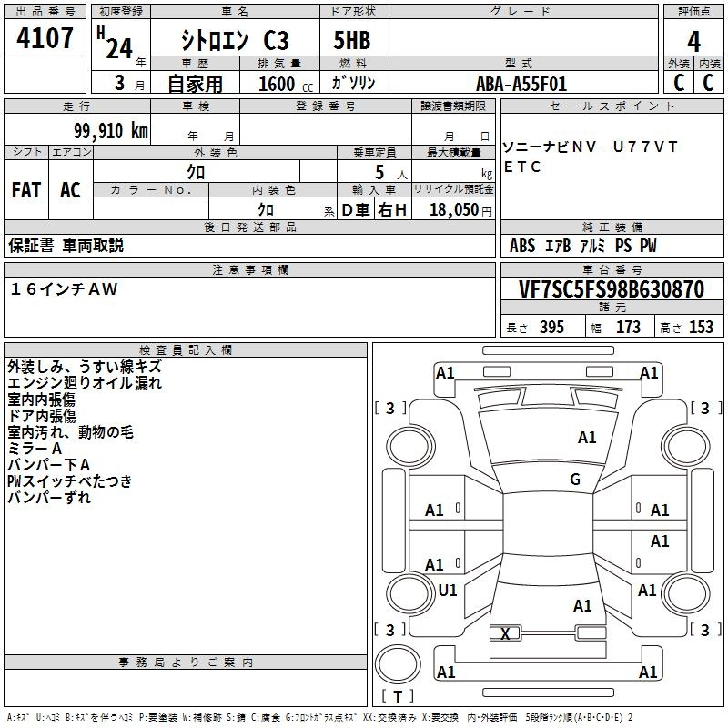Click the 初度登録 header

pos(121,12)
